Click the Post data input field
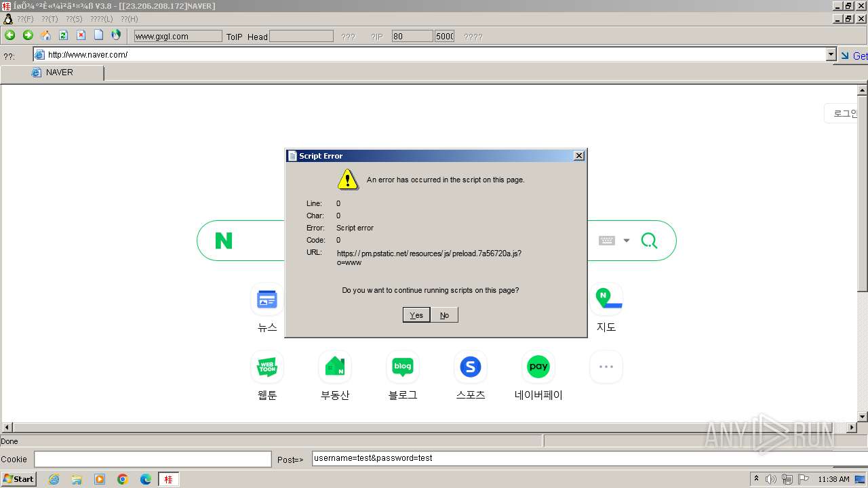The image size is (868, 488). point(589,458)
